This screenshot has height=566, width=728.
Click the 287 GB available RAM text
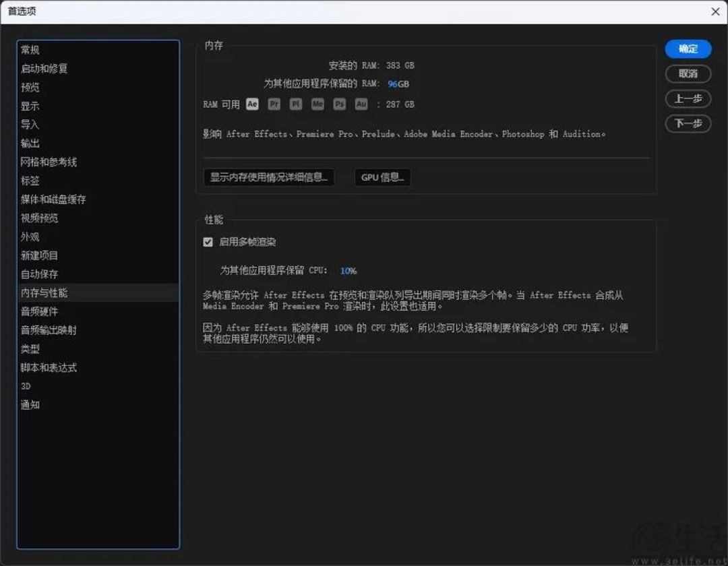400,104
